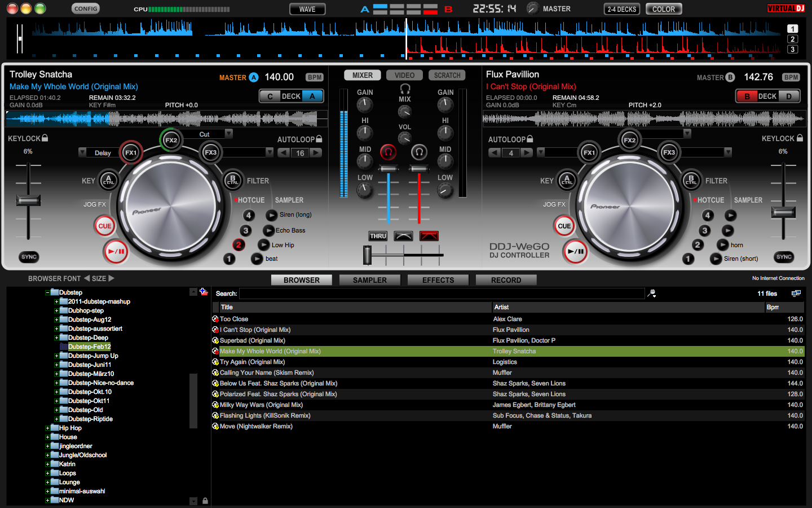Open the VIDEO mixer tab
This screenshot has width=812, height=508.
tap(404, 75)
